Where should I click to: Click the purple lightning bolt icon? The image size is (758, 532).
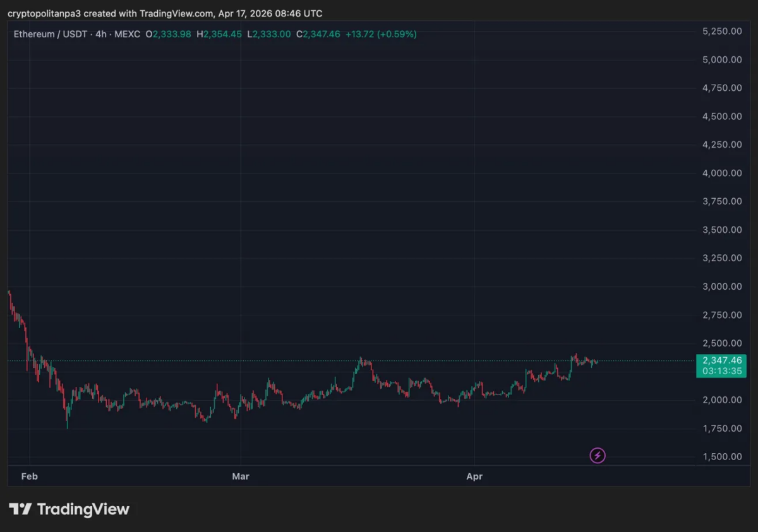point(597,455)
